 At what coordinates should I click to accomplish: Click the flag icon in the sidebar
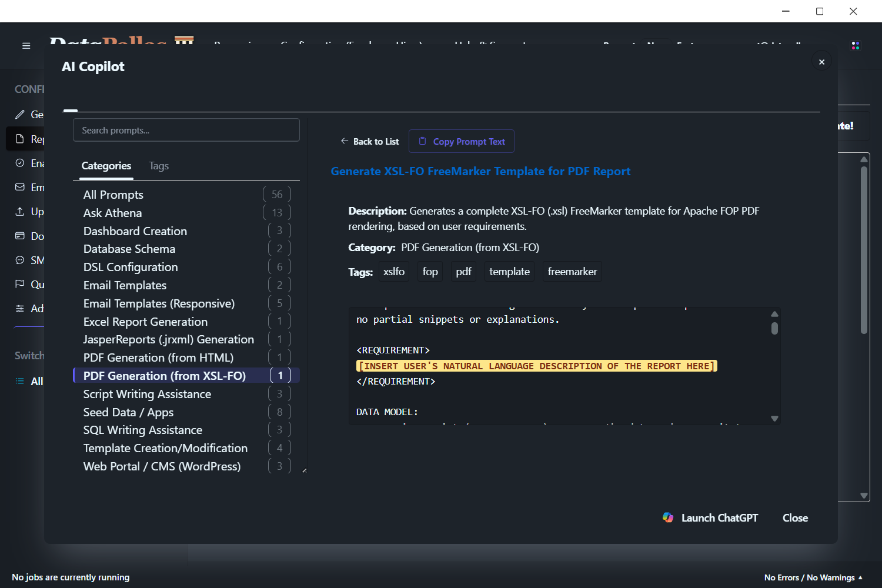(x=20, y=284)
